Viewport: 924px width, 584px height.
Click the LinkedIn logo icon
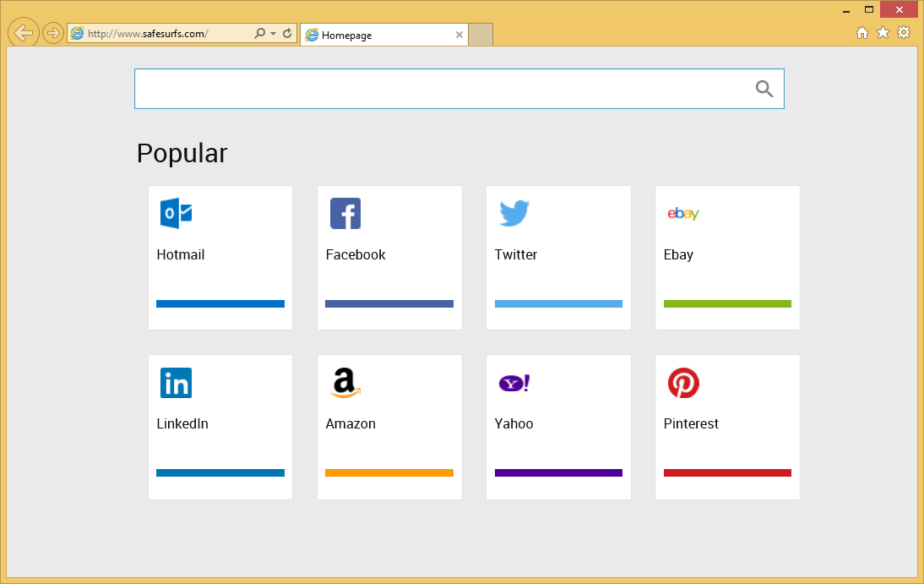click(176, 383)
